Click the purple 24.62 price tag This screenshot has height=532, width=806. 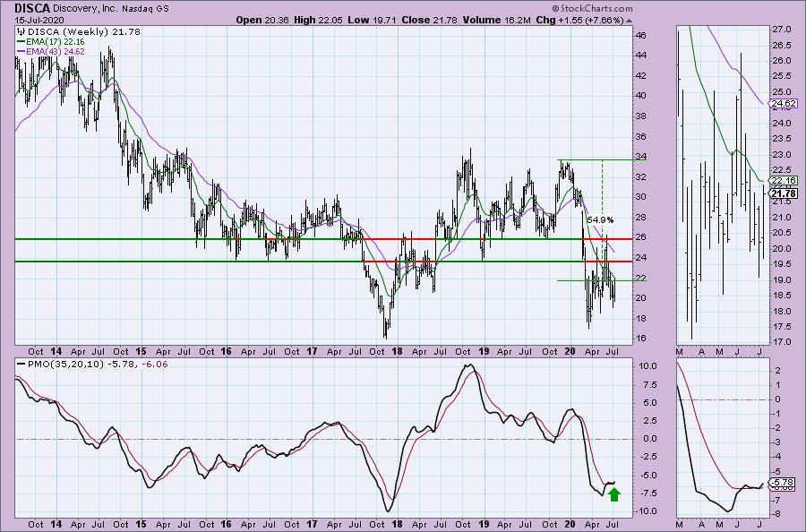click(784, 104)
